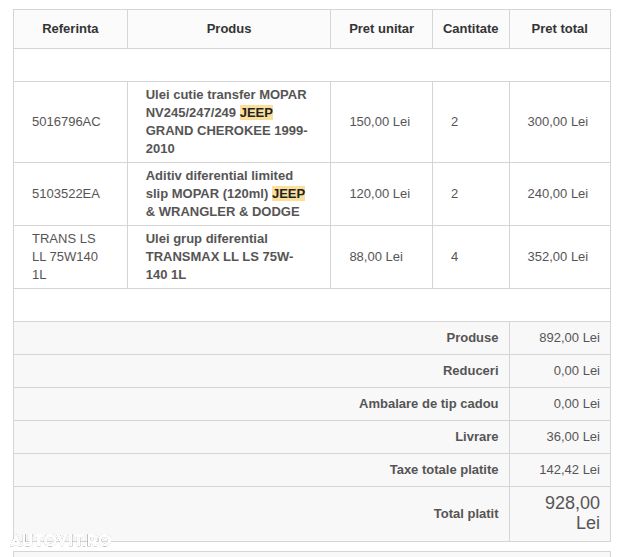
Task: Click total price 240,00 Lei
Action: [x=558, y=194]
